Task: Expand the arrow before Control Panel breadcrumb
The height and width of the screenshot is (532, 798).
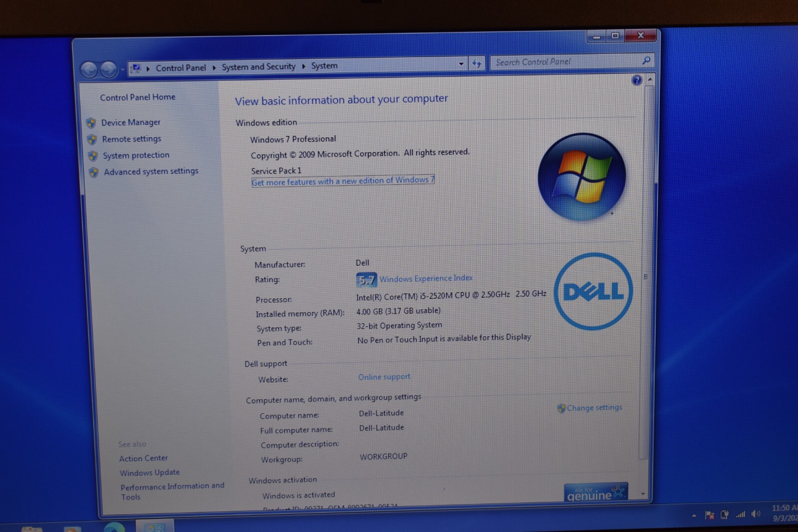Action: (x=148, y=68)
